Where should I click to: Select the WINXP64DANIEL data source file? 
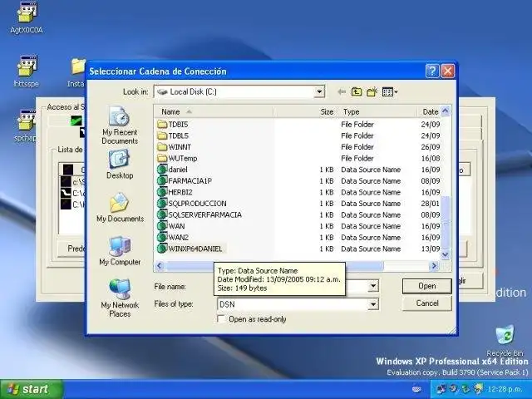tap(190, 249)
